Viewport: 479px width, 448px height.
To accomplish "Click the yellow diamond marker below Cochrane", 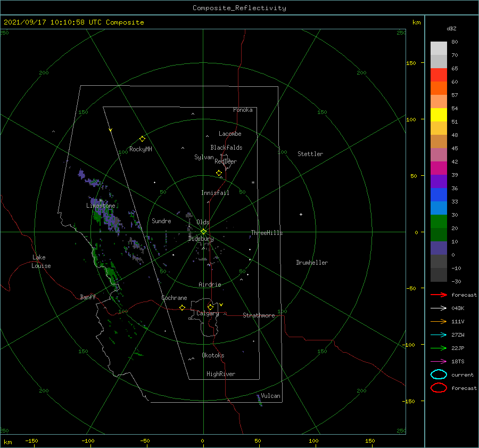I will click(182, 308).
